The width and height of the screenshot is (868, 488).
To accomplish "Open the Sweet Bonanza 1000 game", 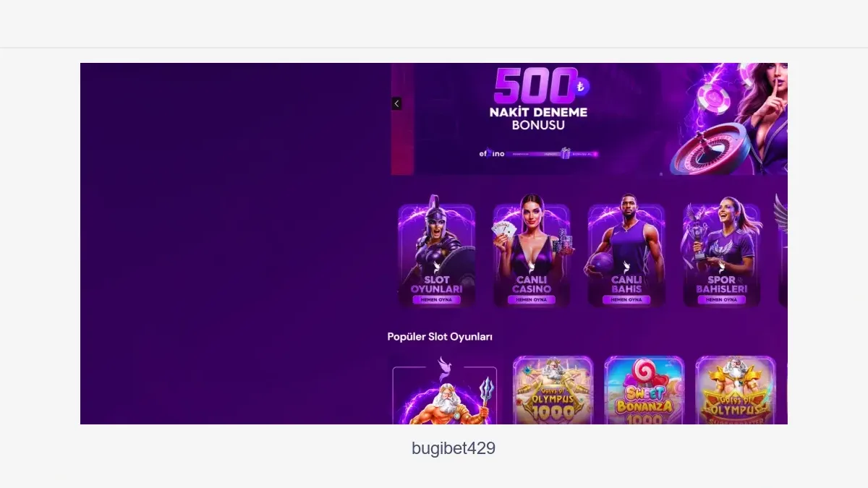I will tap(644, 390).
